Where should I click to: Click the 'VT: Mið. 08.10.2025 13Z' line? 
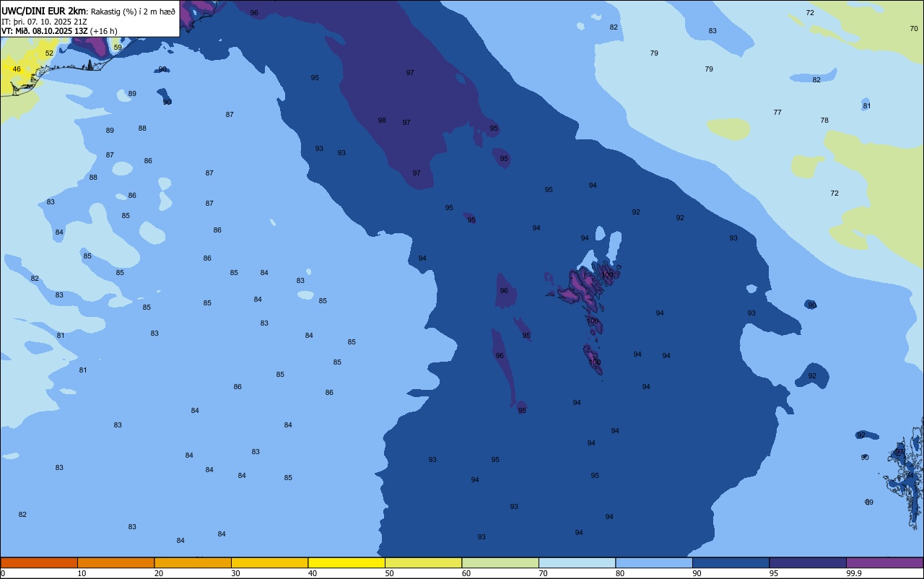pyautogui.click(x=45, y=30)
